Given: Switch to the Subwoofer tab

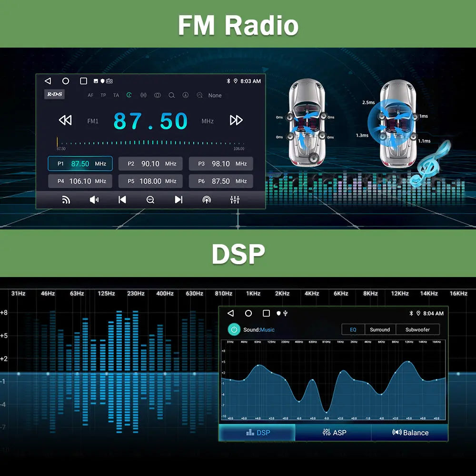Looking at the screenshot, I should (x=417, y=329).
